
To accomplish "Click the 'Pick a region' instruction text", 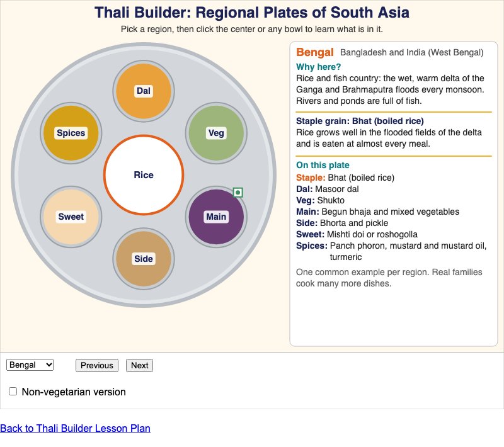I will point(251,29).
